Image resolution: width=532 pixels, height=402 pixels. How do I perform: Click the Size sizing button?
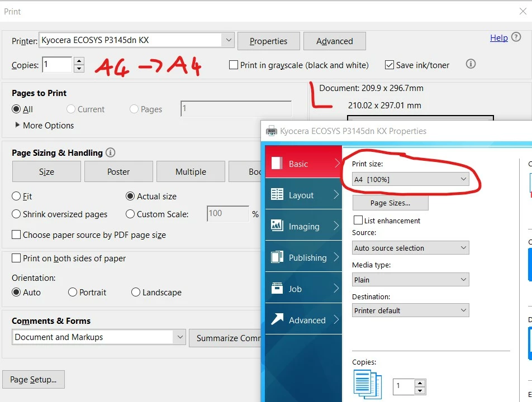pyautogui.click(x=46, y=171)
